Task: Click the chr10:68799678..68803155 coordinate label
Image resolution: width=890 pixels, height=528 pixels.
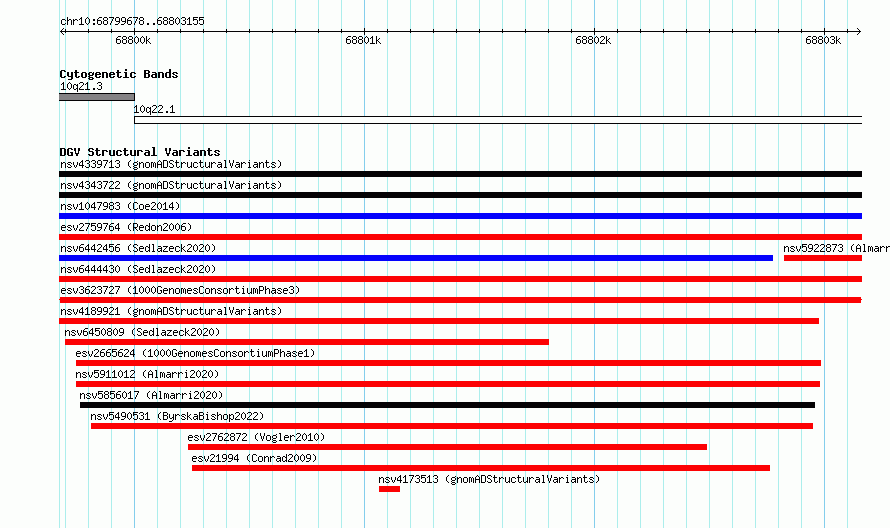Action: 132,22
